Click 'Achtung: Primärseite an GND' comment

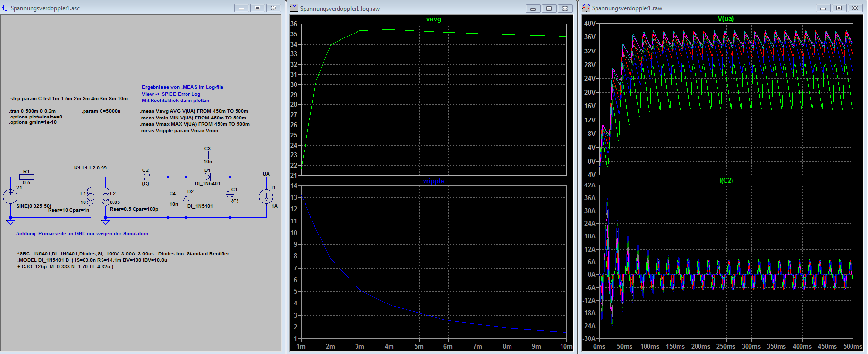click(x=82, y=234)
